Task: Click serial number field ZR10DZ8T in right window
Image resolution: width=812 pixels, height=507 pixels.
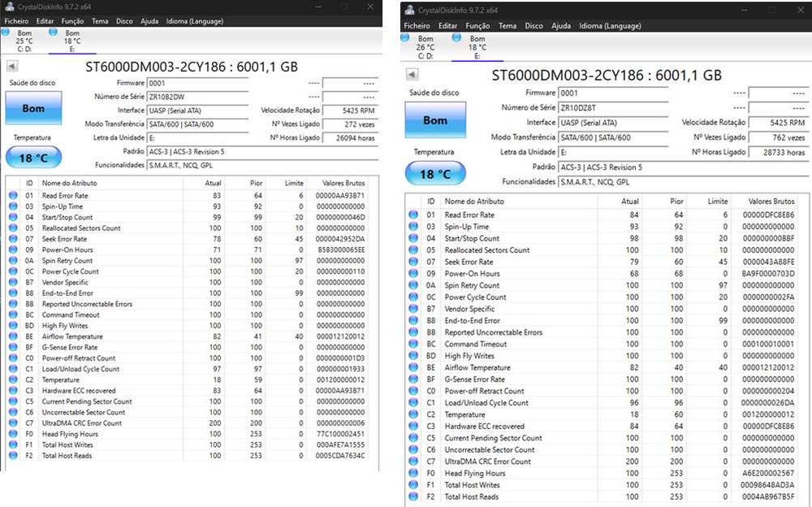Action: point(613,107)
